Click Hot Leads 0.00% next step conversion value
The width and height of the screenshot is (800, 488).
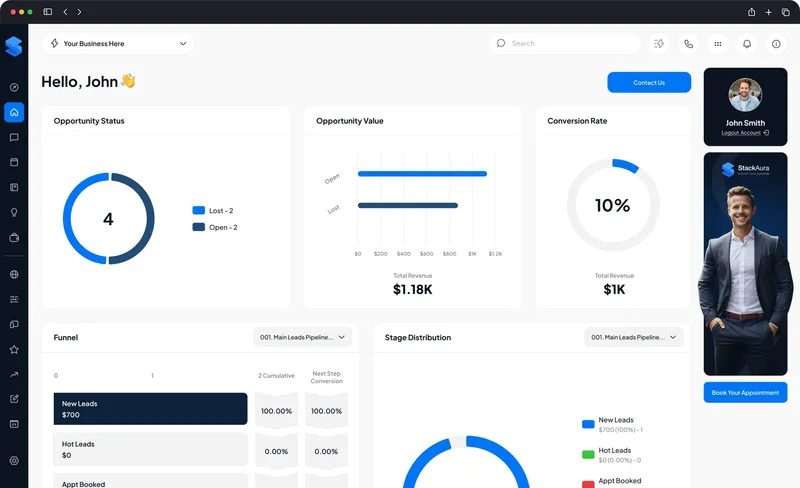[x=326, y=452]
